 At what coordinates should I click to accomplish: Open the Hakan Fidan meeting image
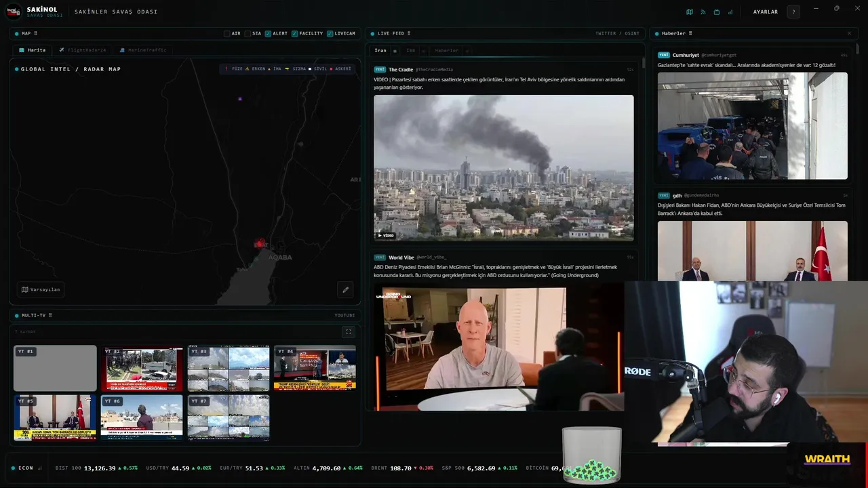pyautogui.click(x=753, y=251)
